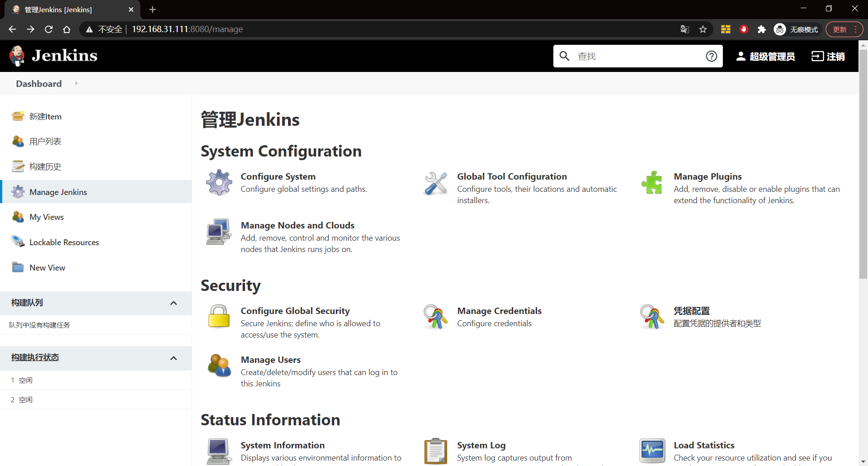
Task: Open the Manage Plugins link
Action: point(708,176)
